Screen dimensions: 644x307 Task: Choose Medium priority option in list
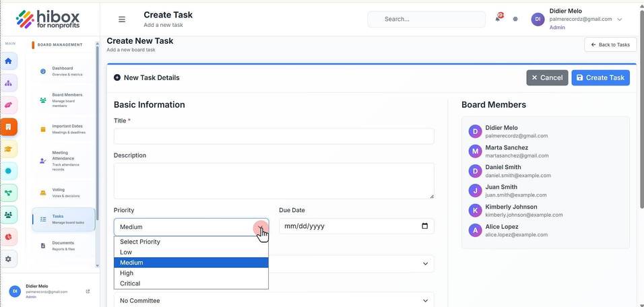click(191, 263)
